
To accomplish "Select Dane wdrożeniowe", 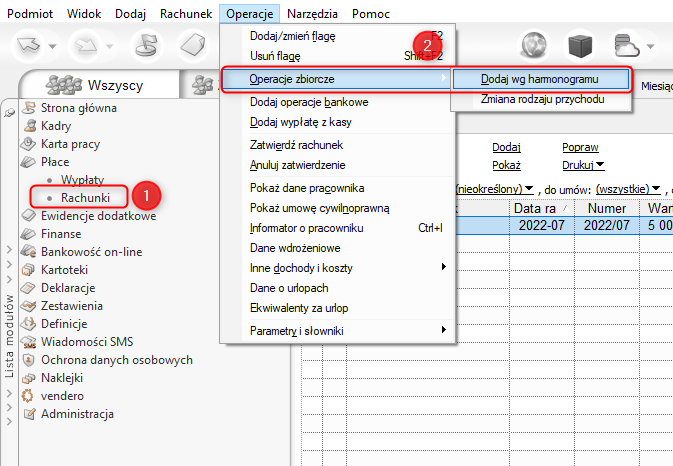I will (x=337, y=248).
